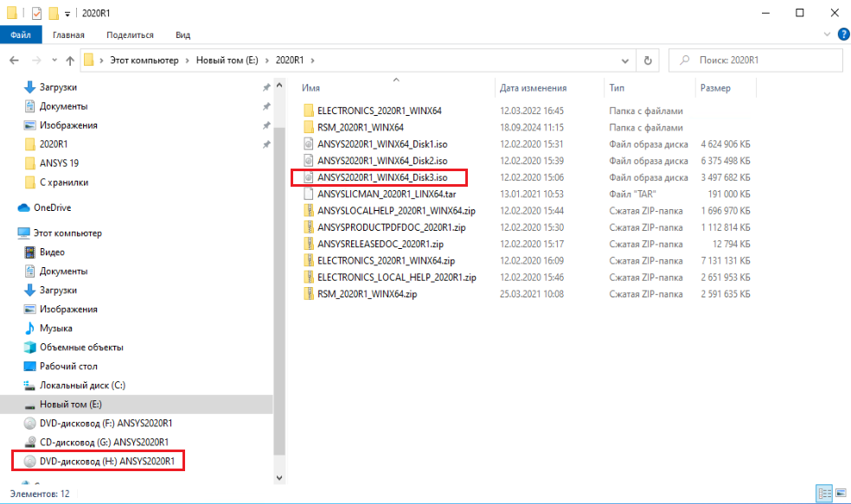Open DVD-дисковод (H:) ANSYS2020R1
This screenshot has width=851, height=504.
pos(107,461)
